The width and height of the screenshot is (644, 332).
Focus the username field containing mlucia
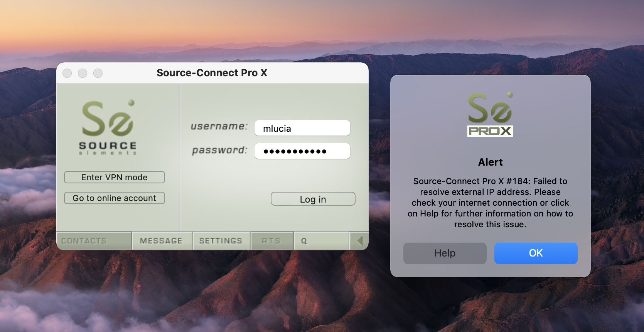point(302,128)
